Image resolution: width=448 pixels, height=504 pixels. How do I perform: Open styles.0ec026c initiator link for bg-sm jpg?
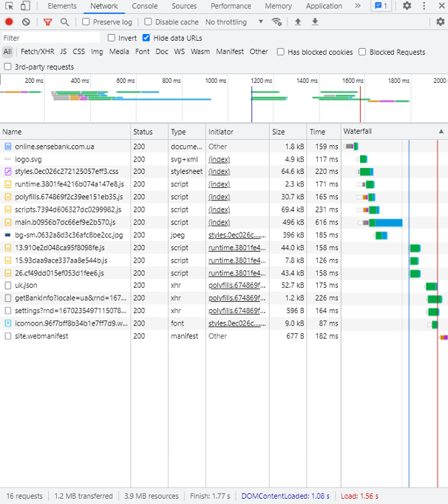237,235
